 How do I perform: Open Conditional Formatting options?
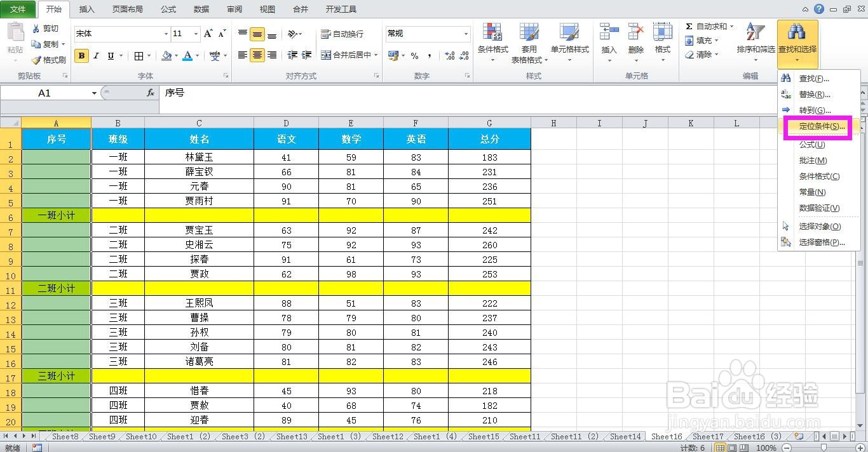(x=492, y=42)
